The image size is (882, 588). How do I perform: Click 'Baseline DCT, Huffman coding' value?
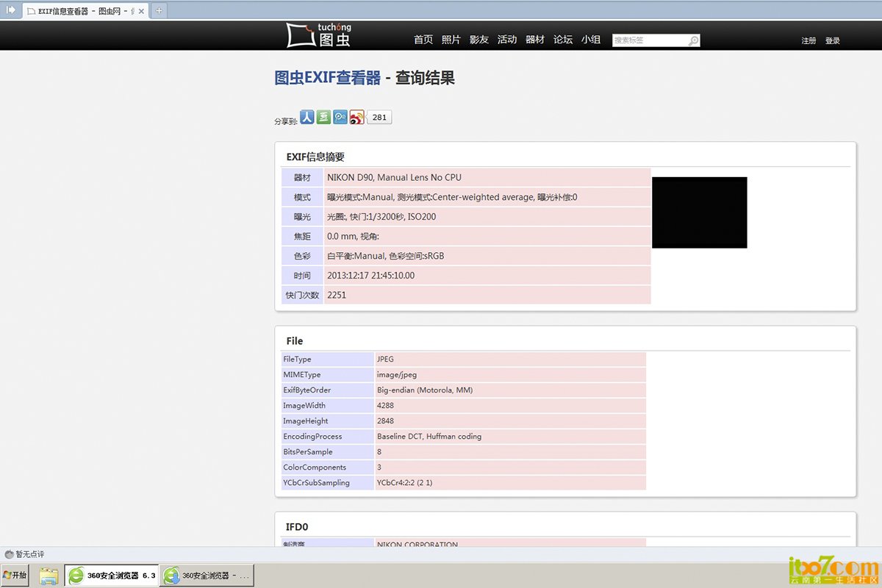pyautogui.click(x=429, y=437)
